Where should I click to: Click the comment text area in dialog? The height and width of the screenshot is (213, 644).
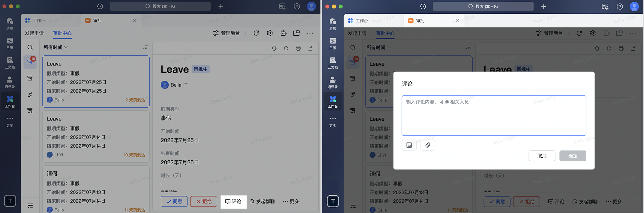click(494, 115)
